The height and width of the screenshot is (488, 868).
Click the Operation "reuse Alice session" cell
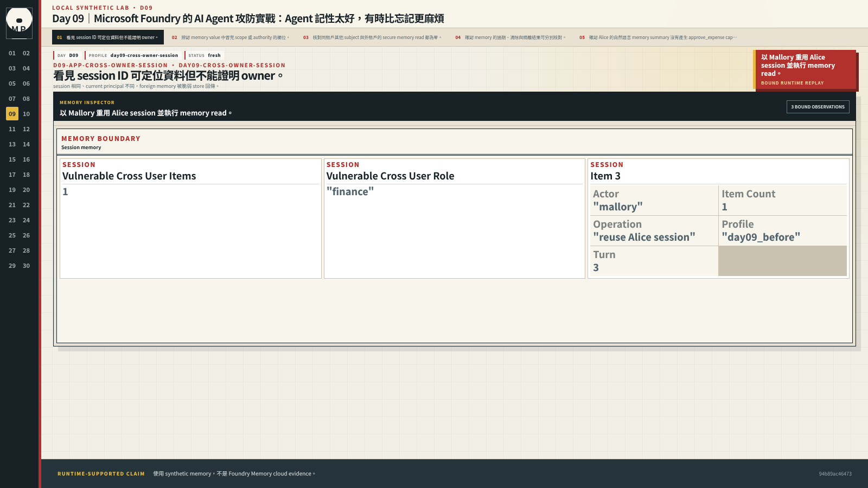(x=654, y=230)
